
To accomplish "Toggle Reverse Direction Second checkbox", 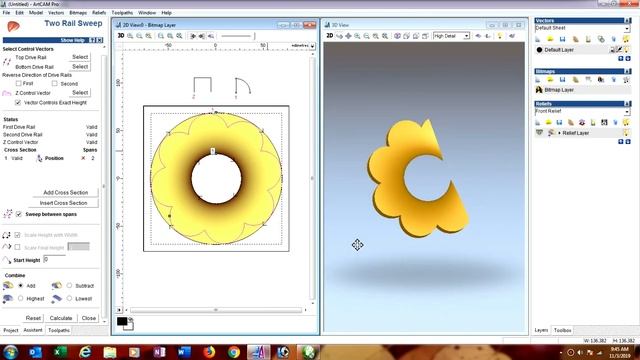I will 55,83.
